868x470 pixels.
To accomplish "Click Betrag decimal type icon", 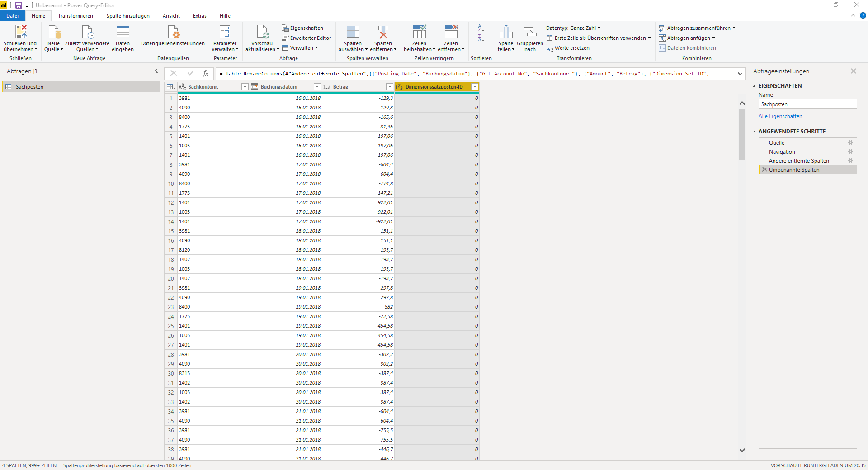I will pos(327,87).
